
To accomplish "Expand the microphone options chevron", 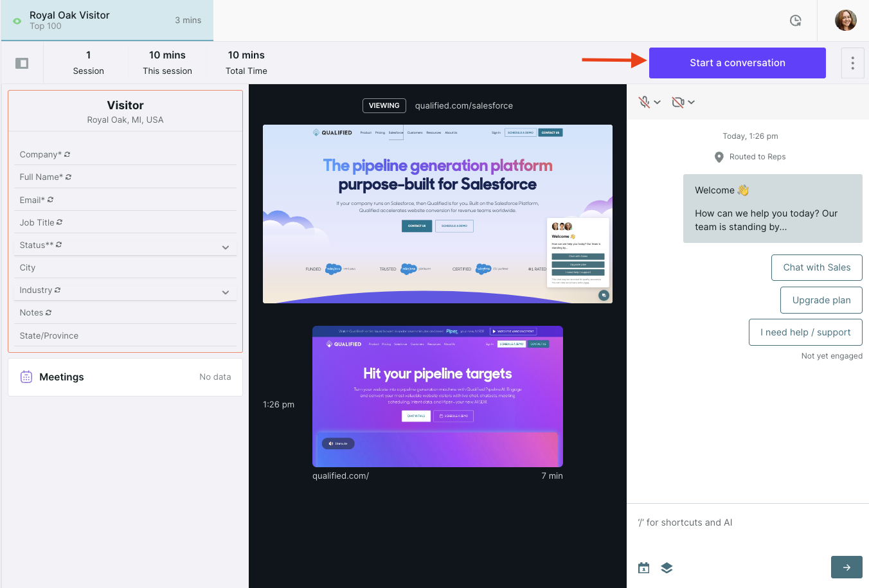I will 657,102.
